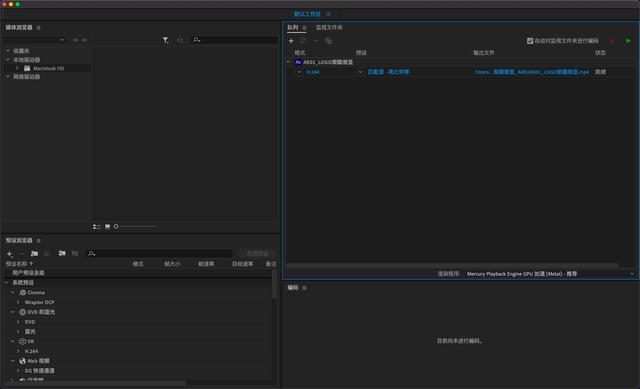Export presets icon in preset browser
The image size is (640, 389).
75,254
